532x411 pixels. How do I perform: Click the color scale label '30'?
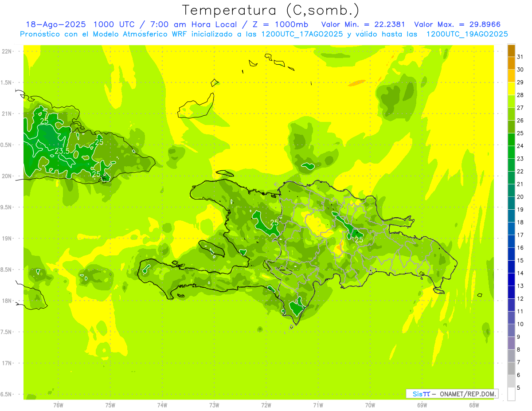[520, 70]
